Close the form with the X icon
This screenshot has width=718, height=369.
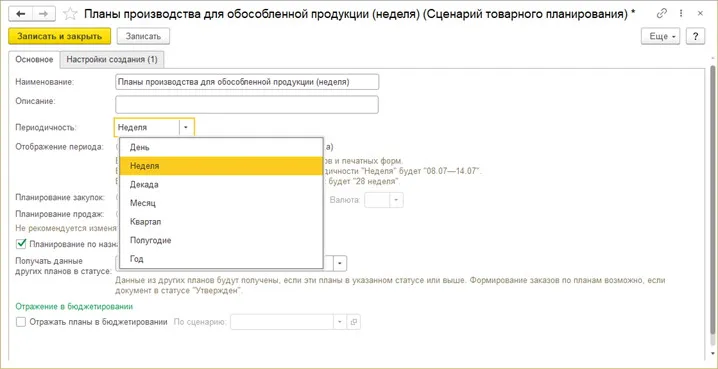click(x=700, y=13)
